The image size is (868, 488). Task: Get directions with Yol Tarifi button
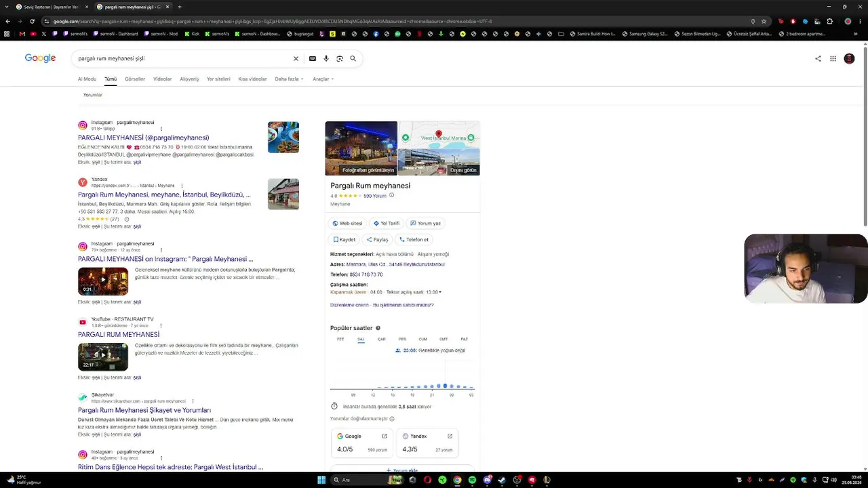click(x=387, y=223)
